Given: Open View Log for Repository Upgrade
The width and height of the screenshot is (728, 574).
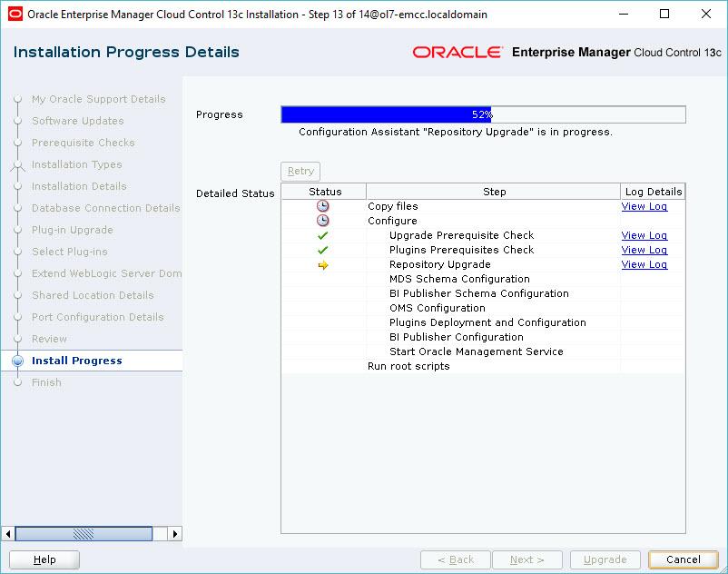Looking at the screenshot, I should [644, 264].
